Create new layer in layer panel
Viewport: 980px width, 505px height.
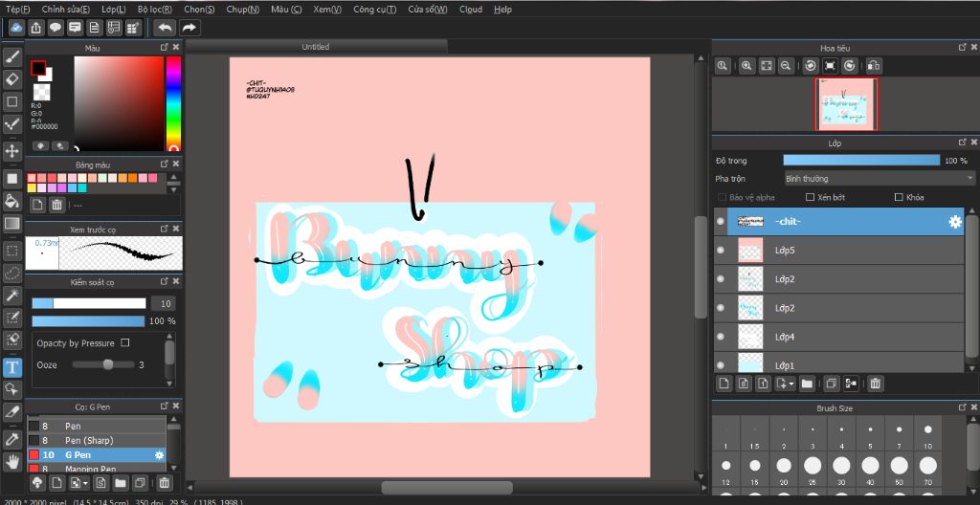[724, 384]
